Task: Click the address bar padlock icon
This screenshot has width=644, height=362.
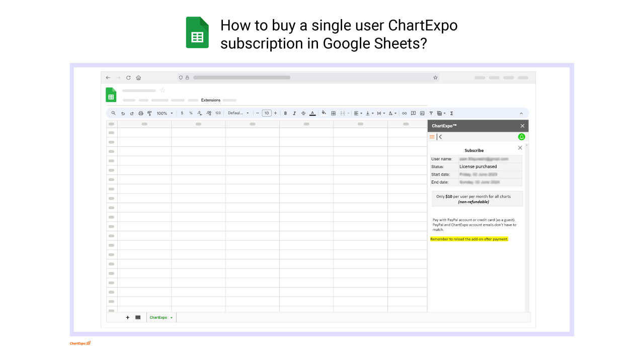Action: coord(187,77)
